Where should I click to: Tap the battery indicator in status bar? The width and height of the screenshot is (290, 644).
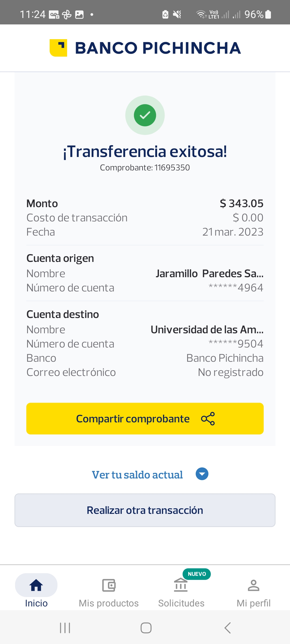coord(268,14)
